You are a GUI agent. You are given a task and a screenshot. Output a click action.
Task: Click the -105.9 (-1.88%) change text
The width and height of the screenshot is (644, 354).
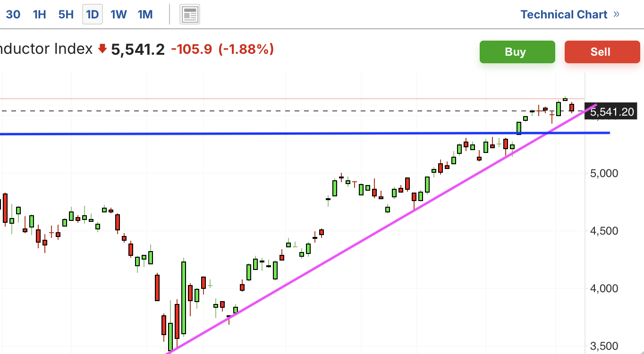tap(222, 49)
